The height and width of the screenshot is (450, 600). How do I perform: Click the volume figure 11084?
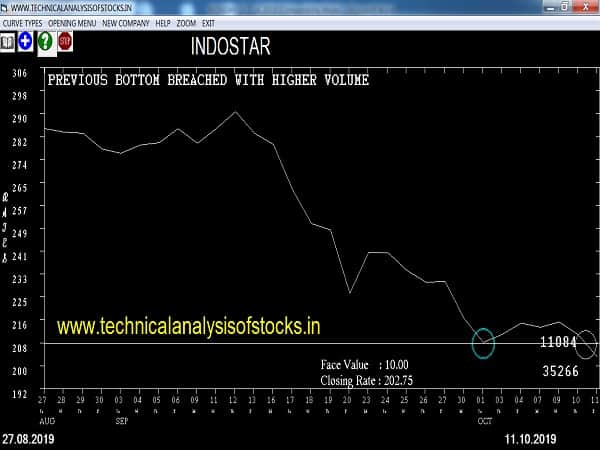558,342
